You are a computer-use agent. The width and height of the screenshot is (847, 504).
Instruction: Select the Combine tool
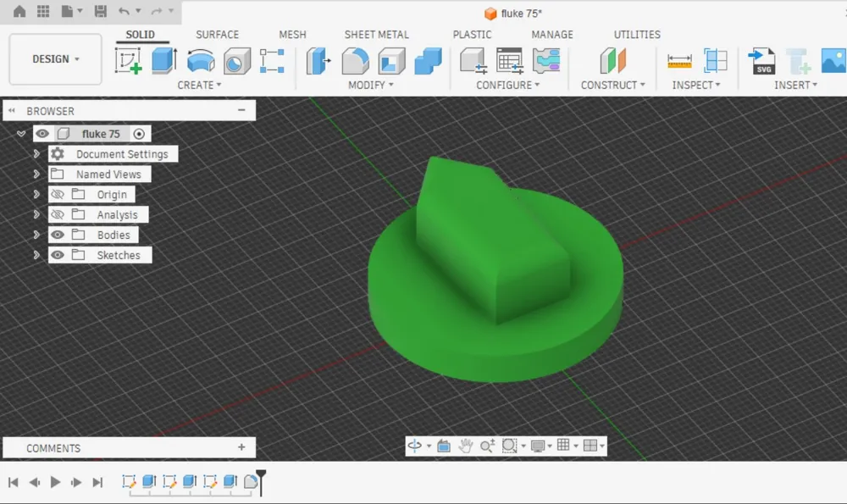429,60
